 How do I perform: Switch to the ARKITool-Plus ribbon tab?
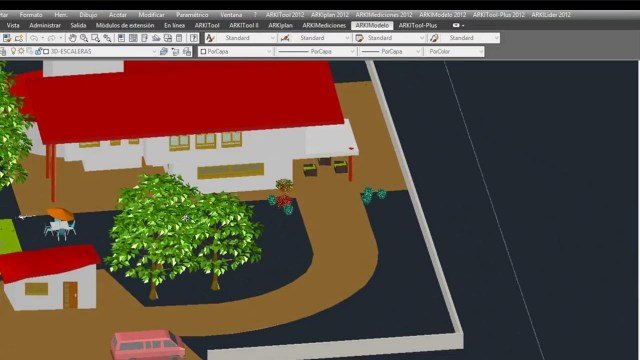[418, 25]
